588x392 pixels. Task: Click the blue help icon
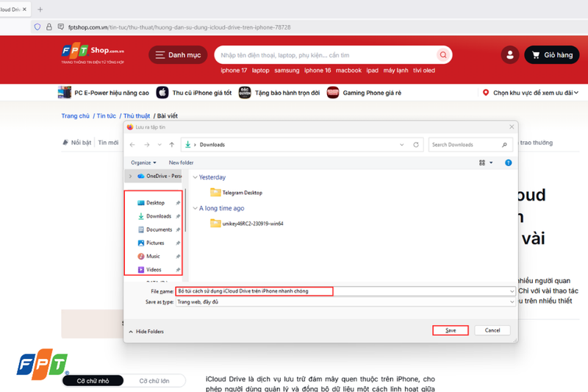coord(508,163)
